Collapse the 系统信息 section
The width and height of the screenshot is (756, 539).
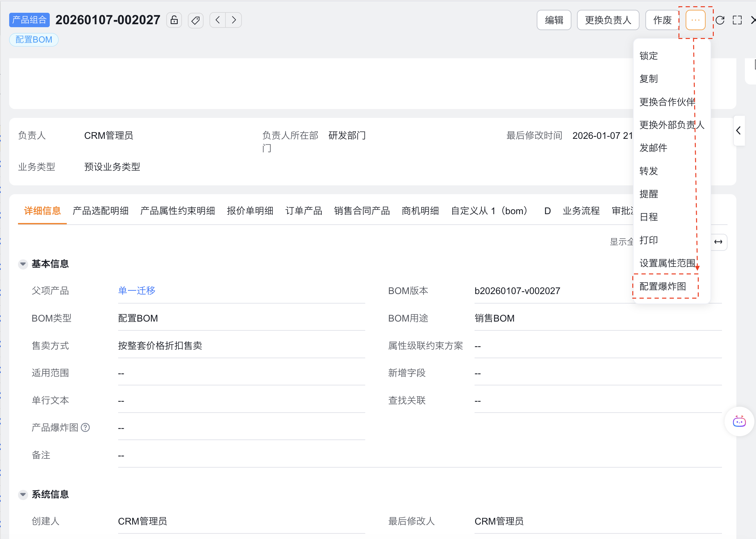(x=23, y=494)
